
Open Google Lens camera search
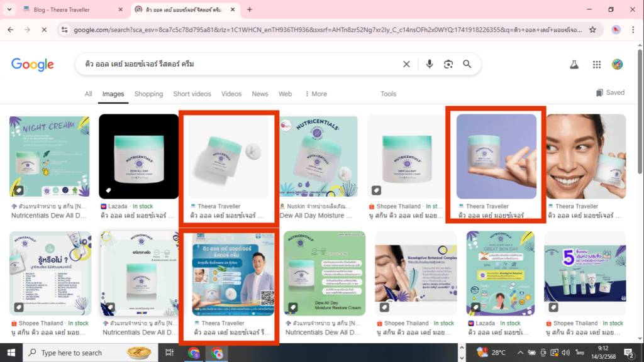448,63
